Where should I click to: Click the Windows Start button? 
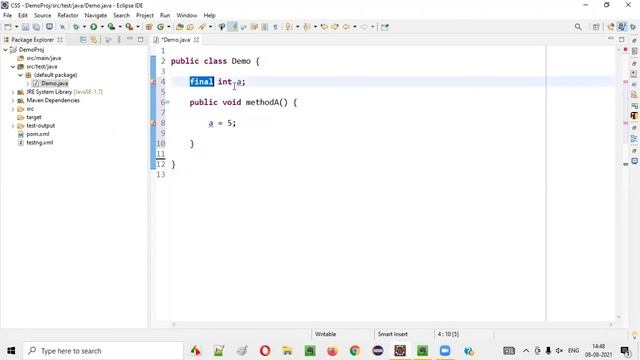pos(11,351)
